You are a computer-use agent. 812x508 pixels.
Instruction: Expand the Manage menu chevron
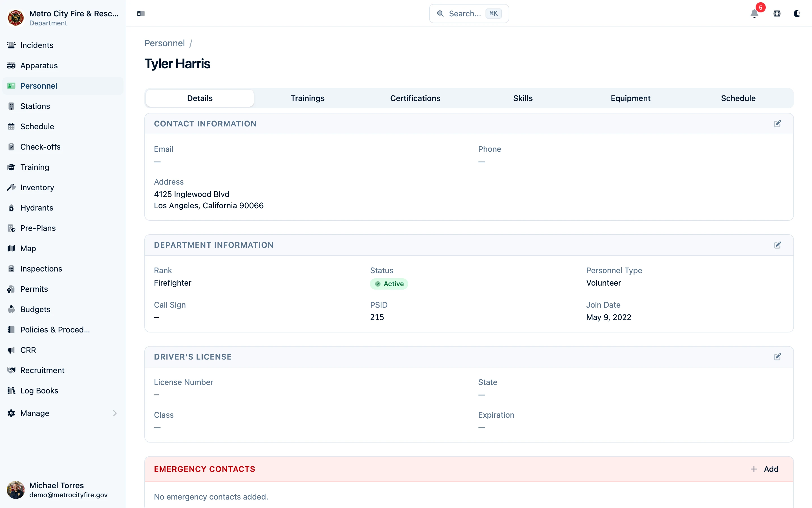point(115,413)
